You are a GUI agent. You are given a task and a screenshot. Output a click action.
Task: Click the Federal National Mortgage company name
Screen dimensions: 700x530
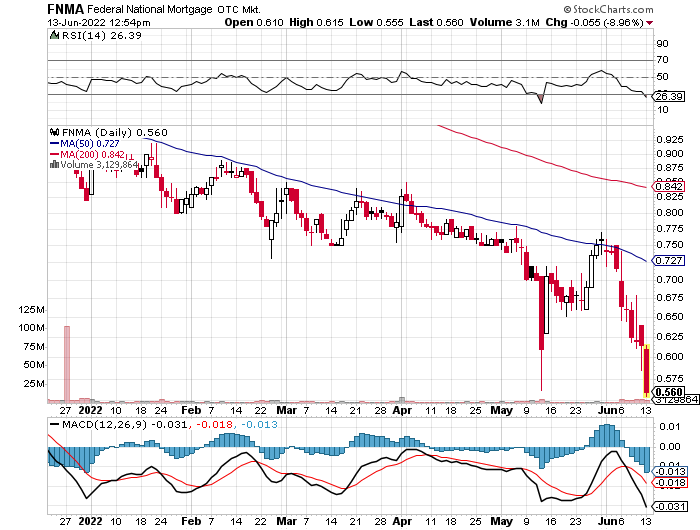(x=150, y=9)
